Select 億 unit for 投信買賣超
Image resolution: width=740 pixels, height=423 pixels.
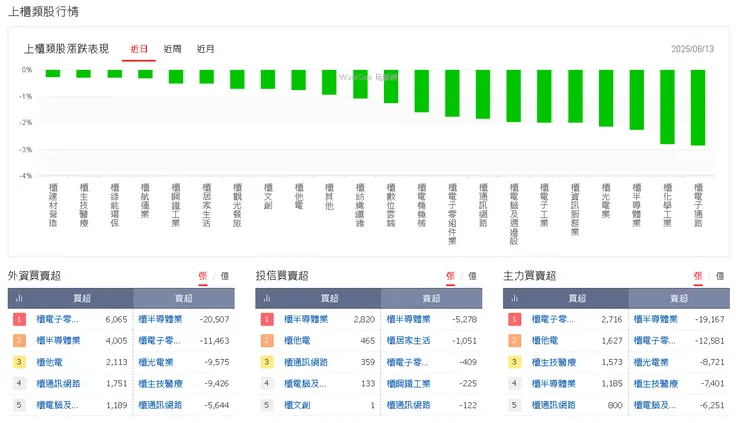pos(472,276)
